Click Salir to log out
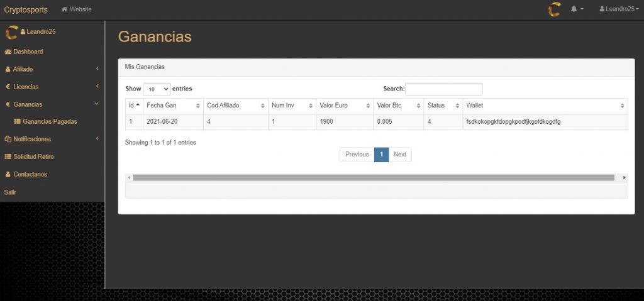Screen dimensions: 644x301 tap(10, 192)
